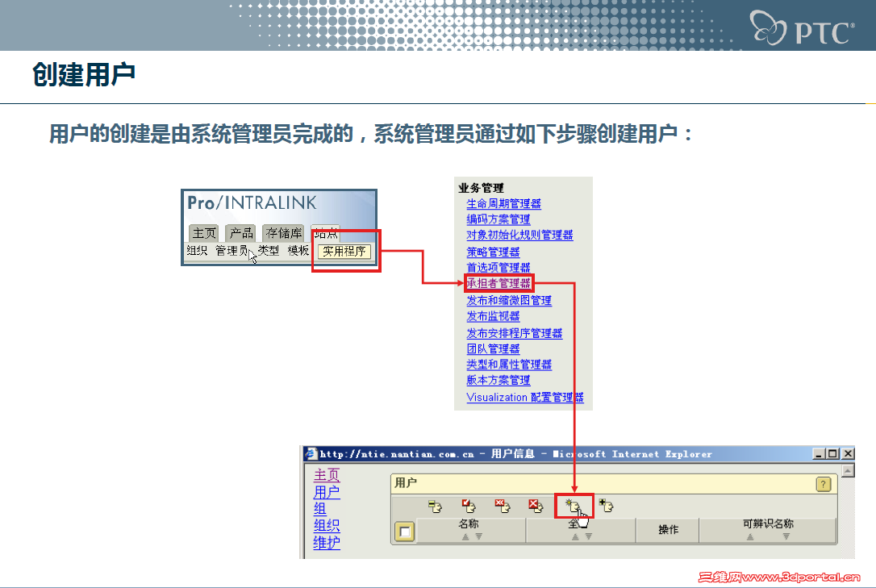Image resolution: width=876 pixels, height=588 pixels.
Task: Open 版本方案管理 link
Action: click(x=498, y=380)
